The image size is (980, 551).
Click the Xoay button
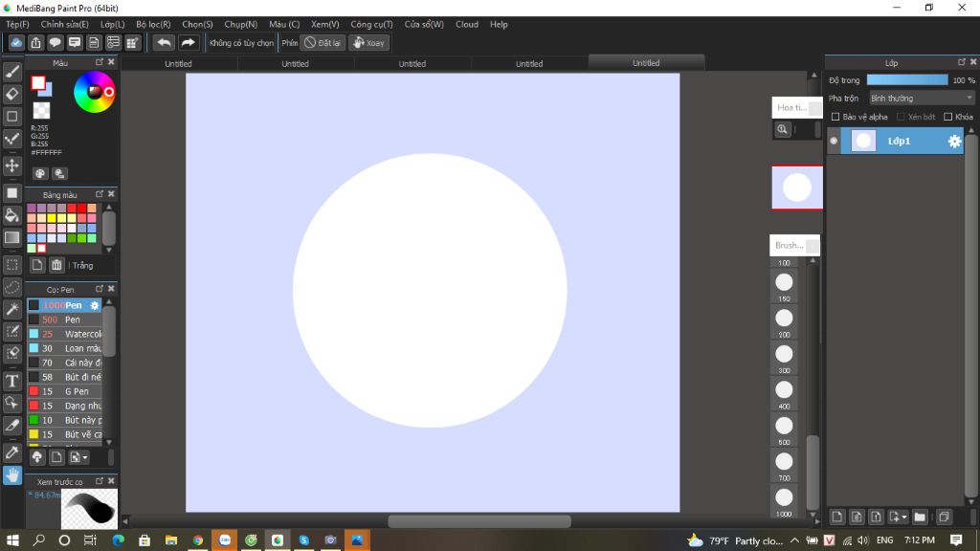tap(368, 42)
